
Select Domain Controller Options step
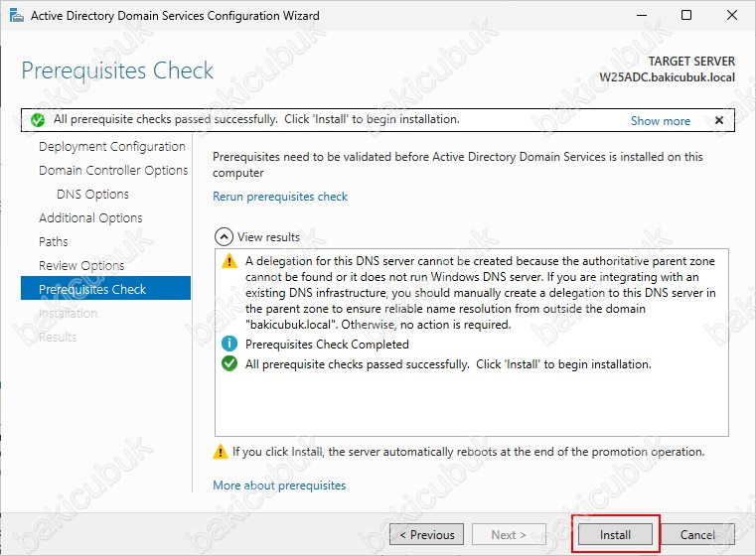tap(113, 171)
